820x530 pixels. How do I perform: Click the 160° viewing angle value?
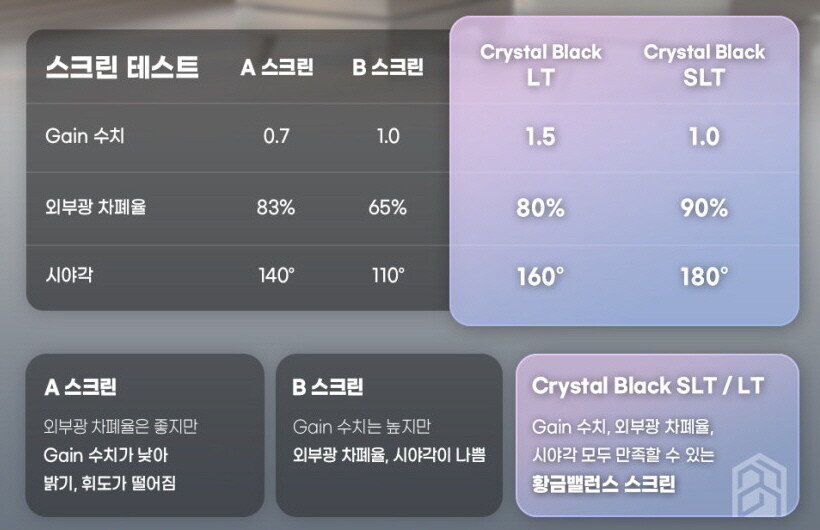(540, 277)
